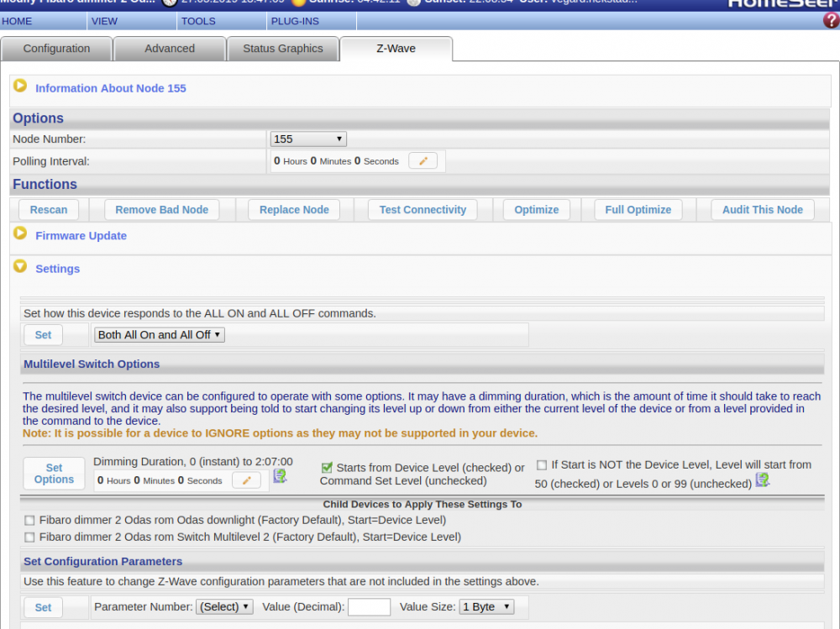
Task: Expand the Firmware Update section
Action: click(20, 234)
